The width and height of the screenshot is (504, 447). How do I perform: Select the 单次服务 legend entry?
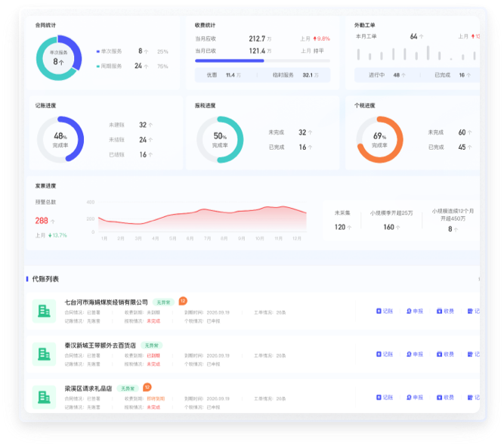(x=109, y=51)
